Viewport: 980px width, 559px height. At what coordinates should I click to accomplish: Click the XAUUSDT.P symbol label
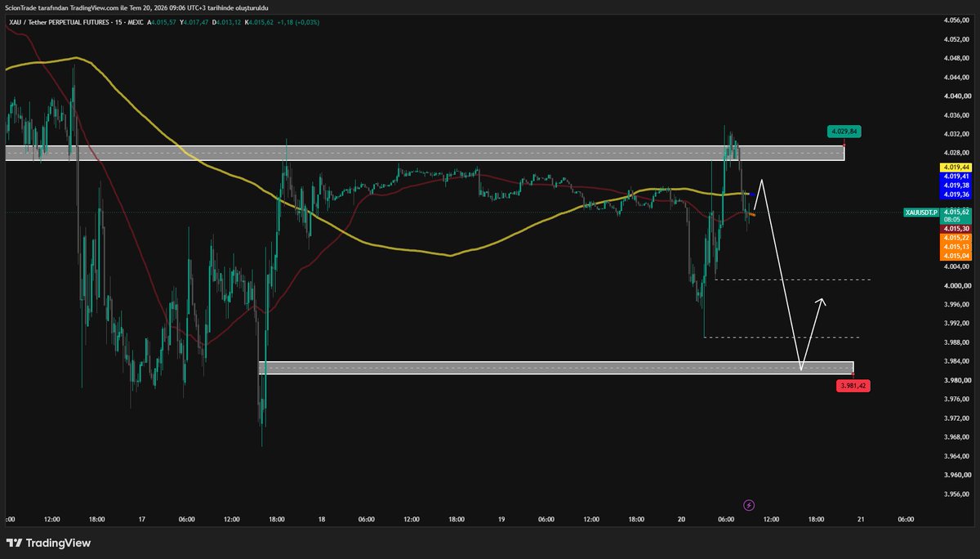[x=920, y=212]
